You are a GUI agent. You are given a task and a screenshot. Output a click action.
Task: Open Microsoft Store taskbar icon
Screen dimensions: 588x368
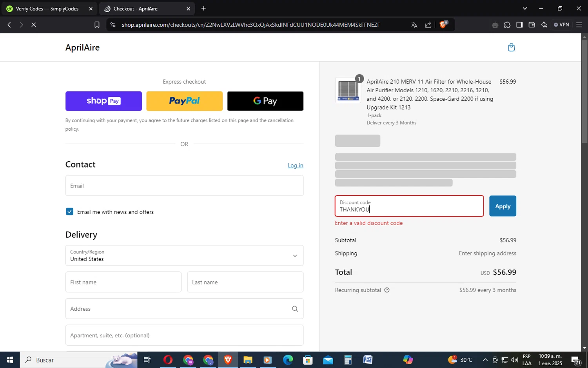click(308, 360)
